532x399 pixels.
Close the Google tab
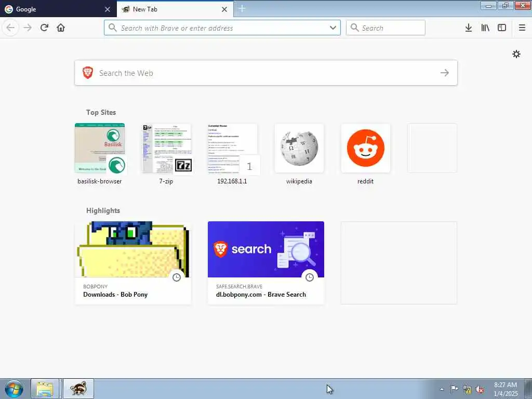108,9
